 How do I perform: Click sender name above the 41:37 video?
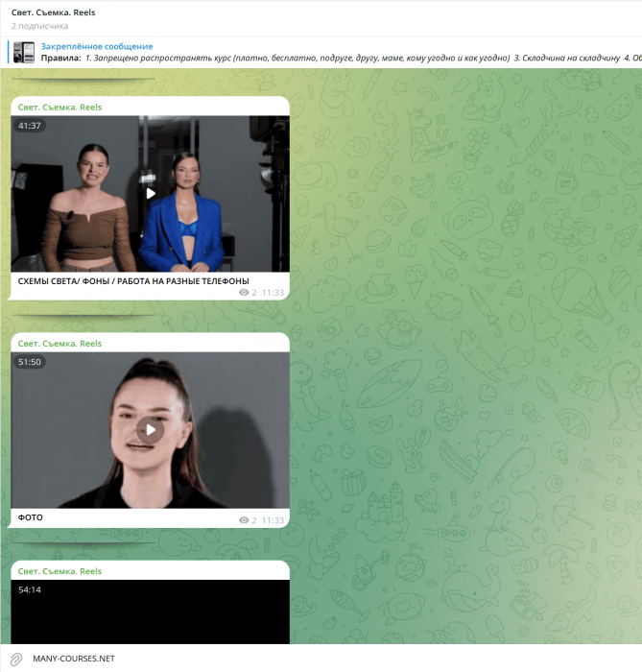59,107
